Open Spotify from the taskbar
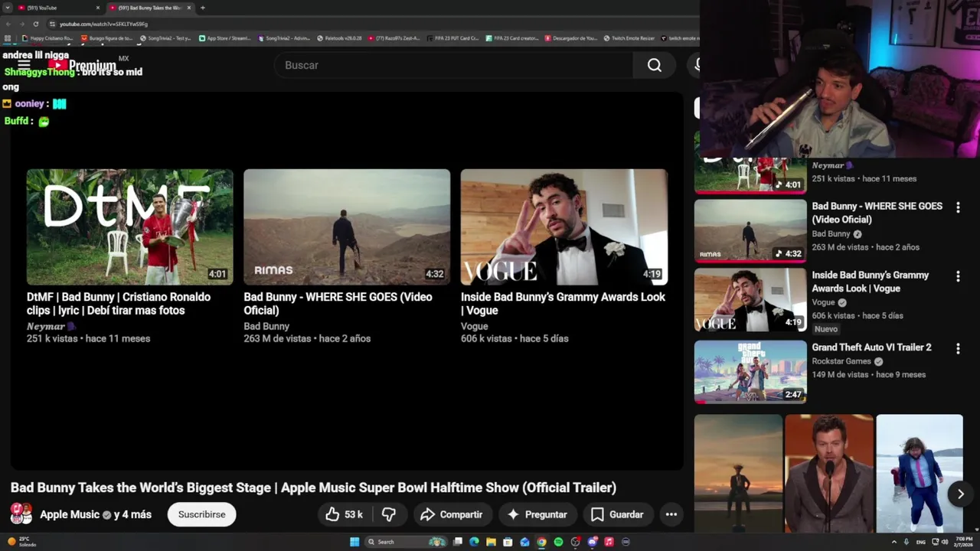 click(558, 542)
